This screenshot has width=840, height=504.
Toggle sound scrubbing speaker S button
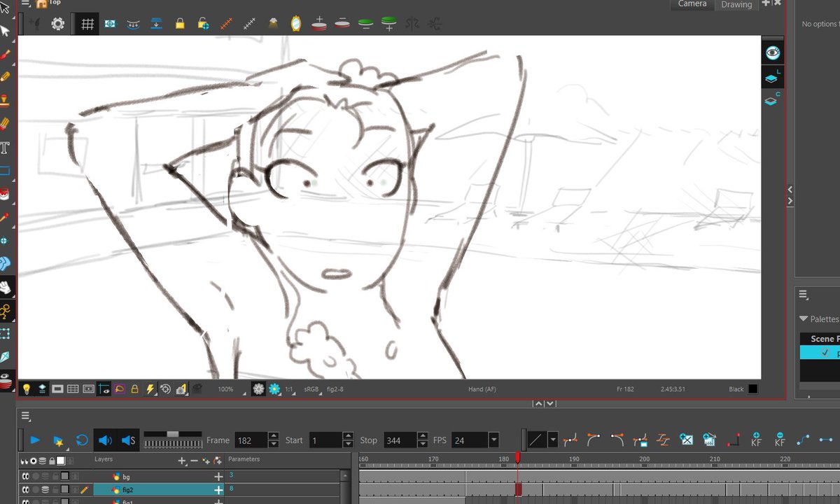point(128,440)
